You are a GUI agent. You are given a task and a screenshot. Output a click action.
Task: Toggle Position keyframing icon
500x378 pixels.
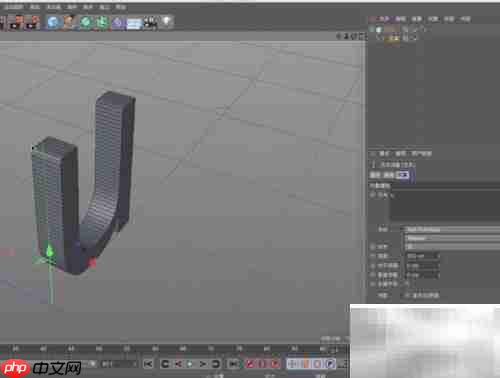pyautogui.click(x=292, y=364)
